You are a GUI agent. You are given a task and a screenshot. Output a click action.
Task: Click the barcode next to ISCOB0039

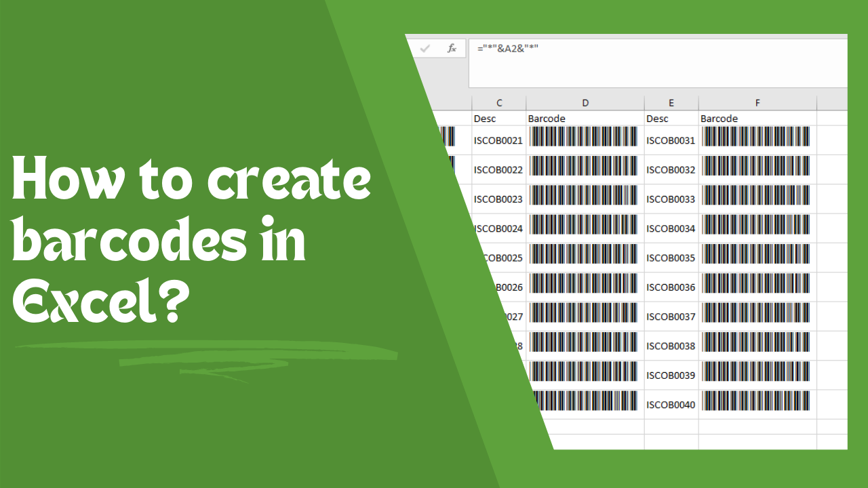756,371
